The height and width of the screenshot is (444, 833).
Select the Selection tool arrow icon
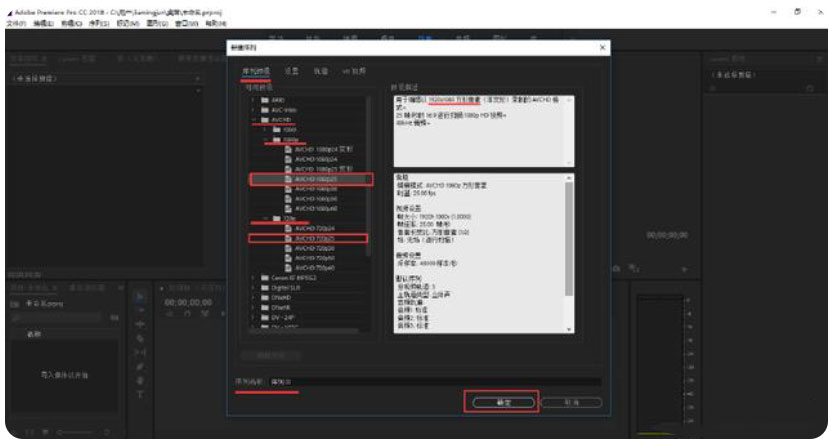click(140, 297)
